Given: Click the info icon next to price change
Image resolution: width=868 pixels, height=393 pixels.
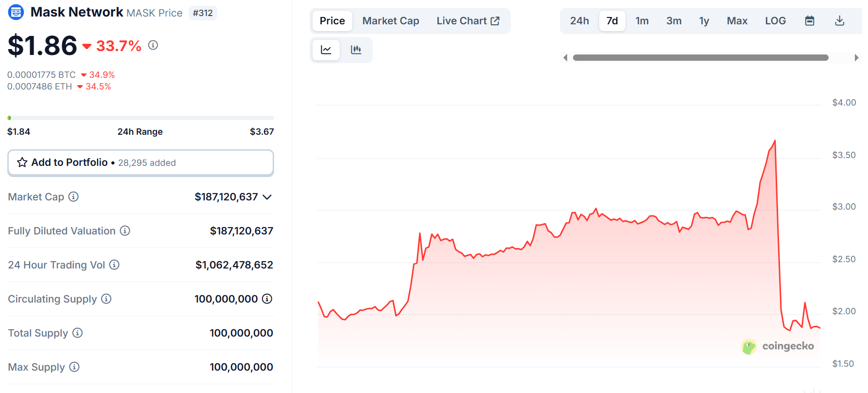Looking at the screenshot, I should click(153, 45).
